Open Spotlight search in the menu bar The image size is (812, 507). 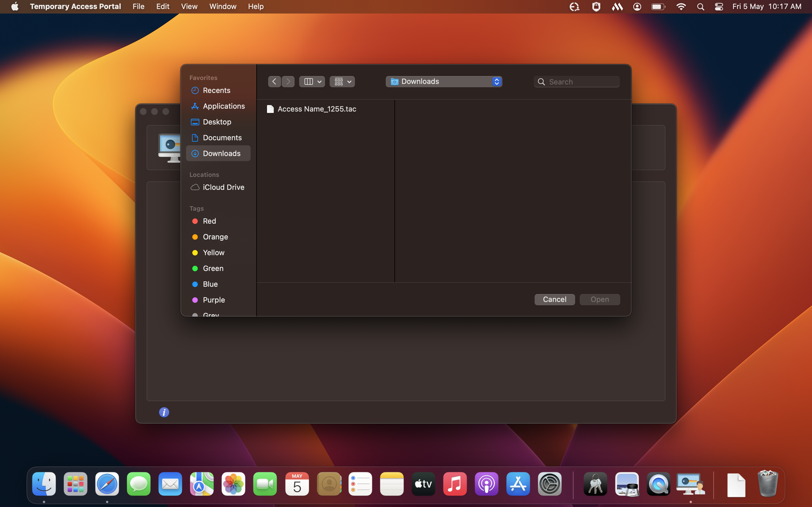[x=700, y=7]
